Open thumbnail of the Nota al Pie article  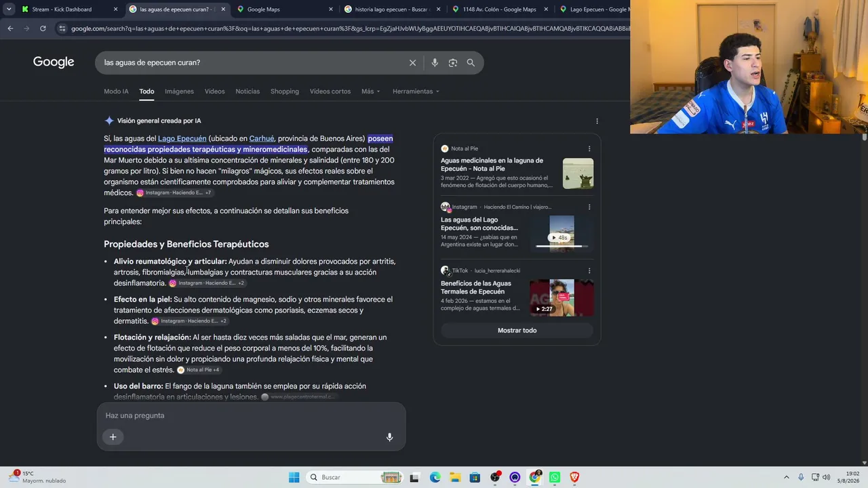coord(578,174)
